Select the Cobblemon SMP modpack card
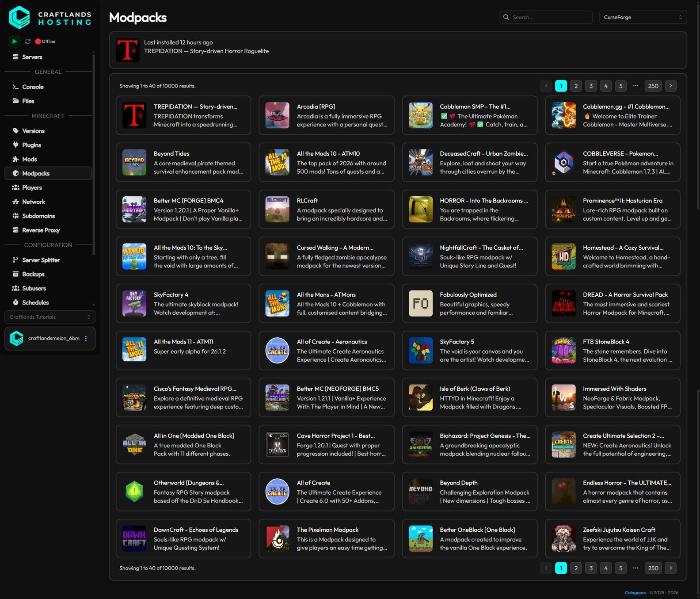The width and height of the screenshot is (700, 599). coord(470,115)
